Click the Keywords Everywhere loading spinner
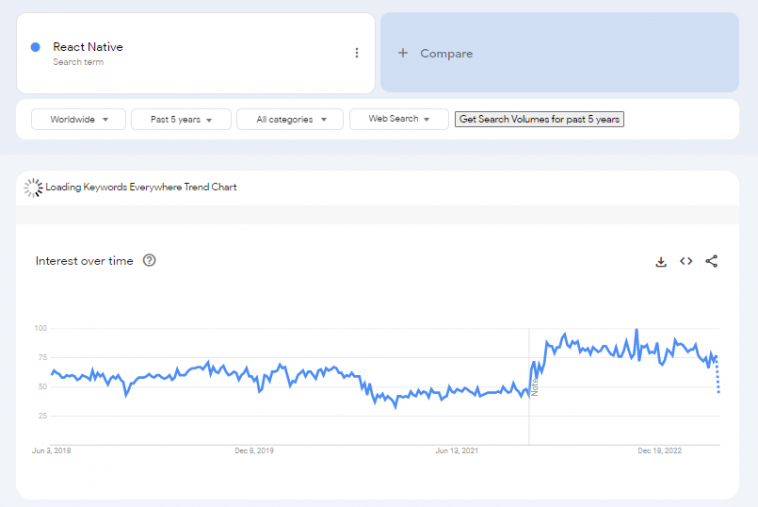The width and height of the screenshot is (758, 507). point(34,187)
